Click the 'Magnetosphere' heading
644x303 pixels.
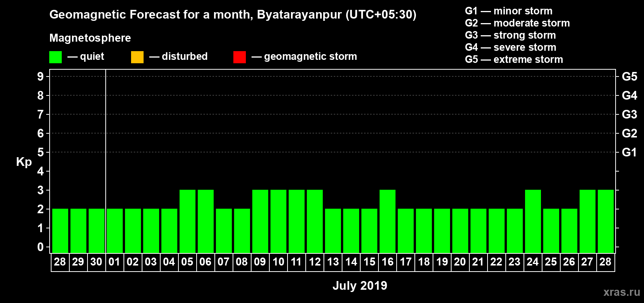click(90, 38)
